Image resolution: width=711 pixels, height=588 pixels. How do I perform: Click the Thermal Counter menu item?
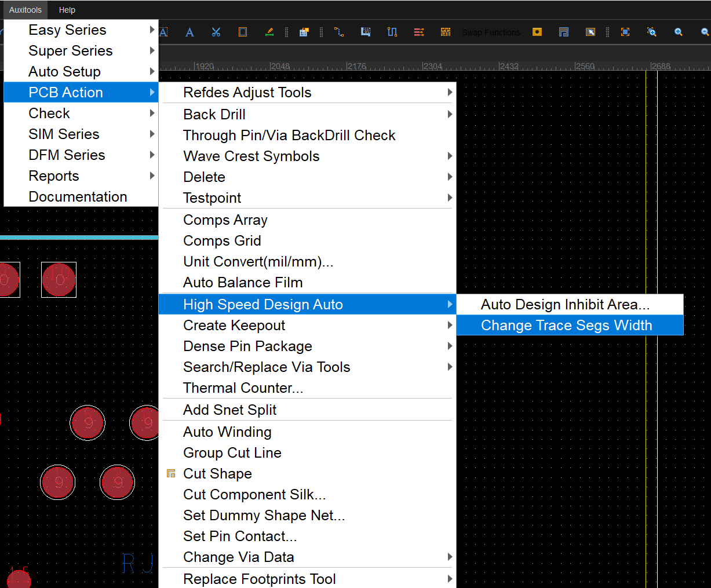coord(243,388)
